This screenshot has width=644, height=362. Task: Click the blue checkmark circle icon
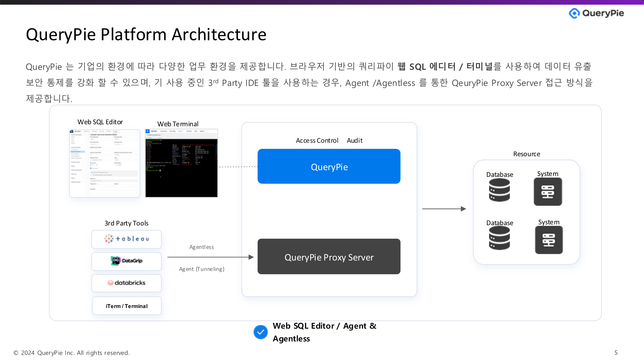pyautogui.click(x=261, y=332)
